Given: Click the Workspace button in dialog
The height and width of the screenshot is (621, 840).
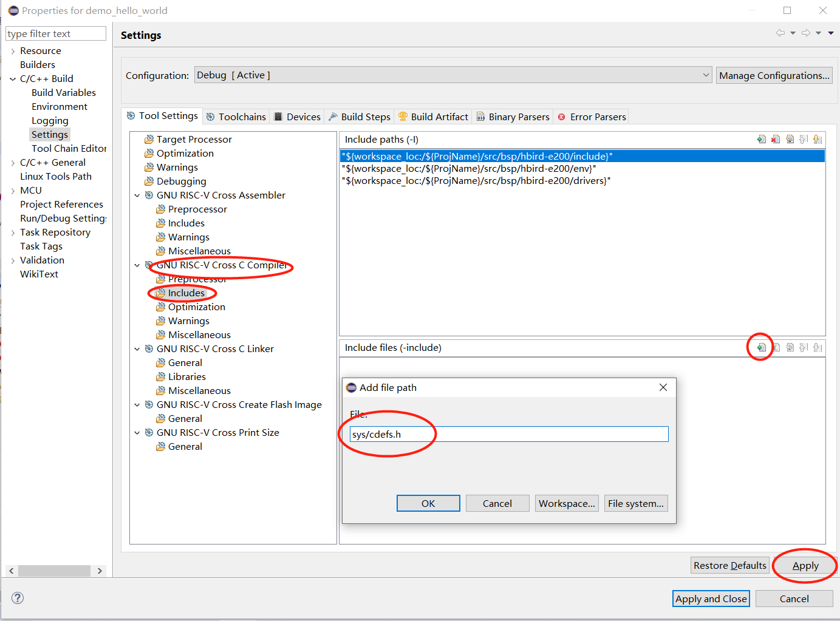Looking at the screenshot, I should click(566, 503).
